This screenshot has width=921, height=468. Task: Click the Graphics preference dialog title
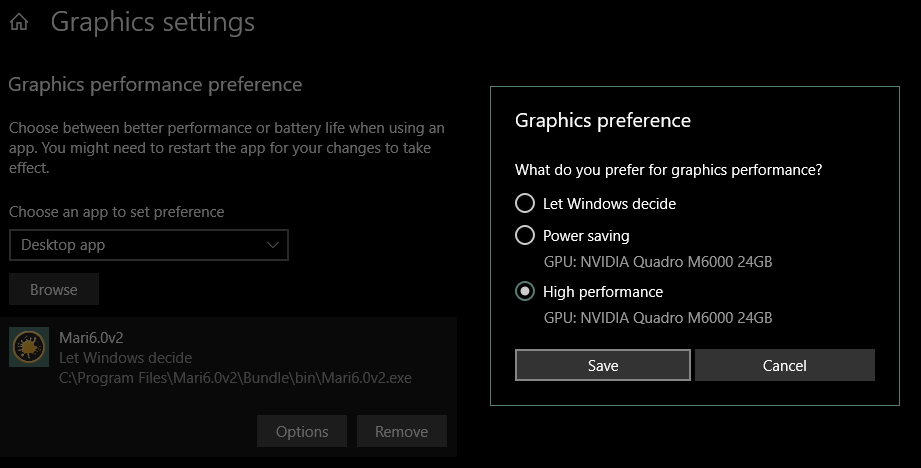click(x=603, y=120)
